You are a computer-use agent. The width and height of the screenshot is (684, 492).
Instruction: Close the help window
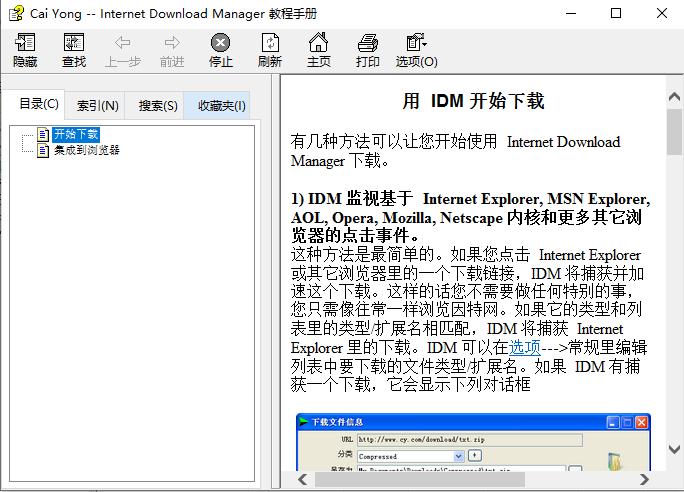(662, 14)
